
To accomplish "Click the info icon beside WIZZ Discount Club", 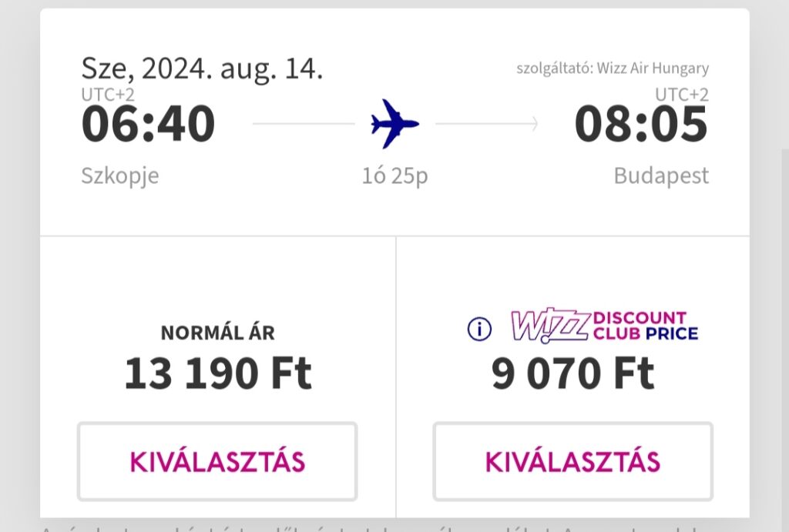I will (479, 330).
